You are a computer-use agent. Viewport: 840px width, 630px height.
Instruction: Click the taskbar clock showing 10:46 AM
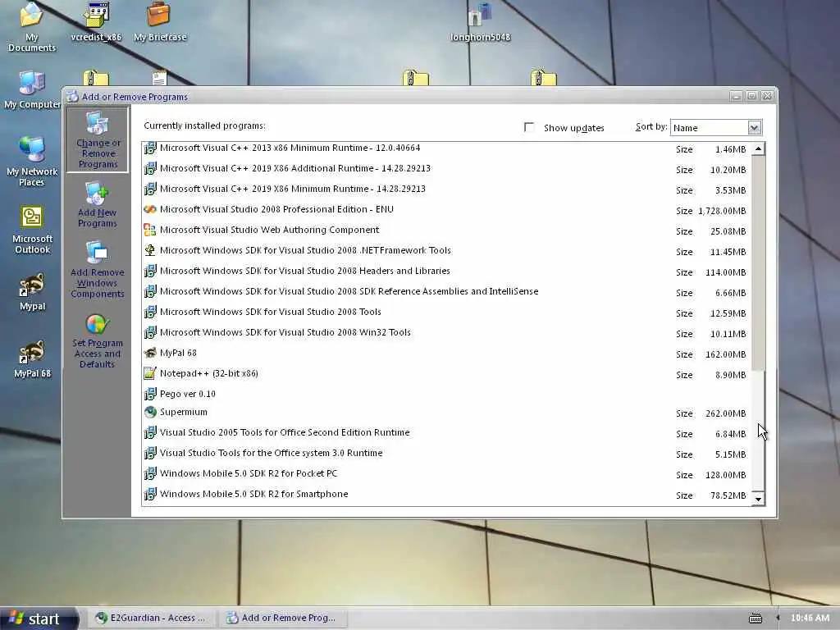coord(810,619)
